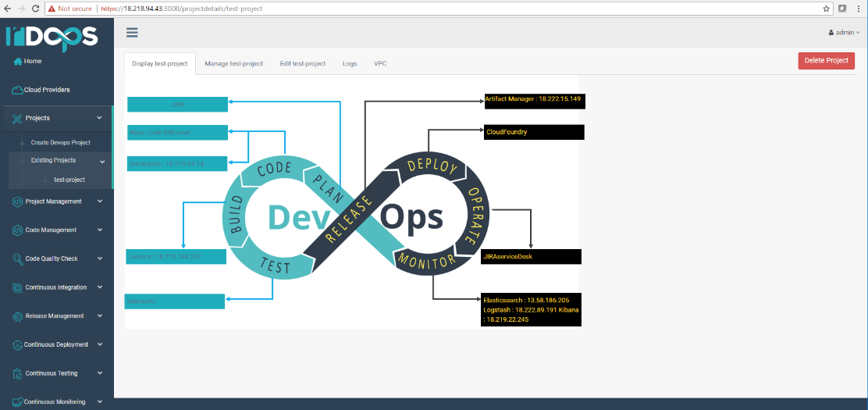Click the Code Quality Check icon
Viewport: 868px width, 410px height.
pyautogui.click(x=18, y=258)
